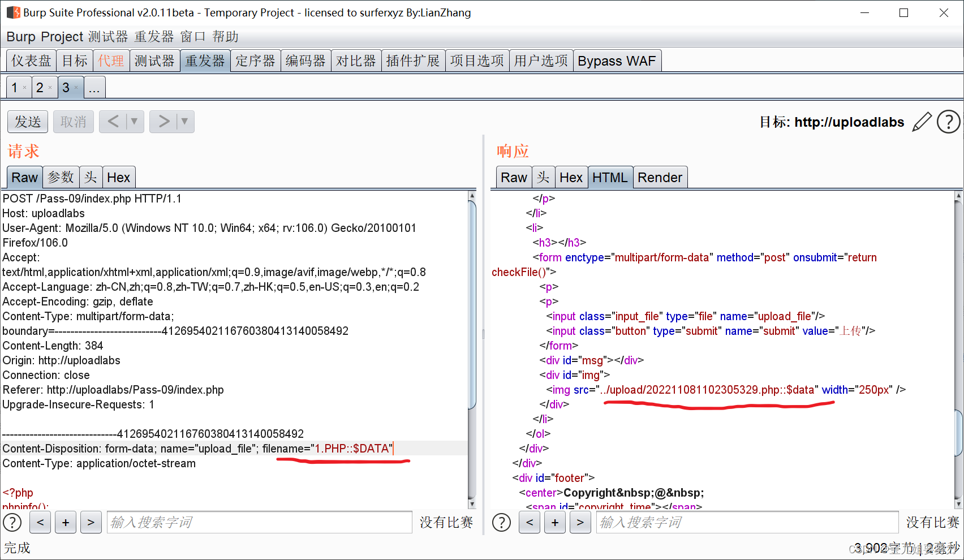Open forward-history dropdown arrow
This screenshot has height=560, width=964.
185,122
